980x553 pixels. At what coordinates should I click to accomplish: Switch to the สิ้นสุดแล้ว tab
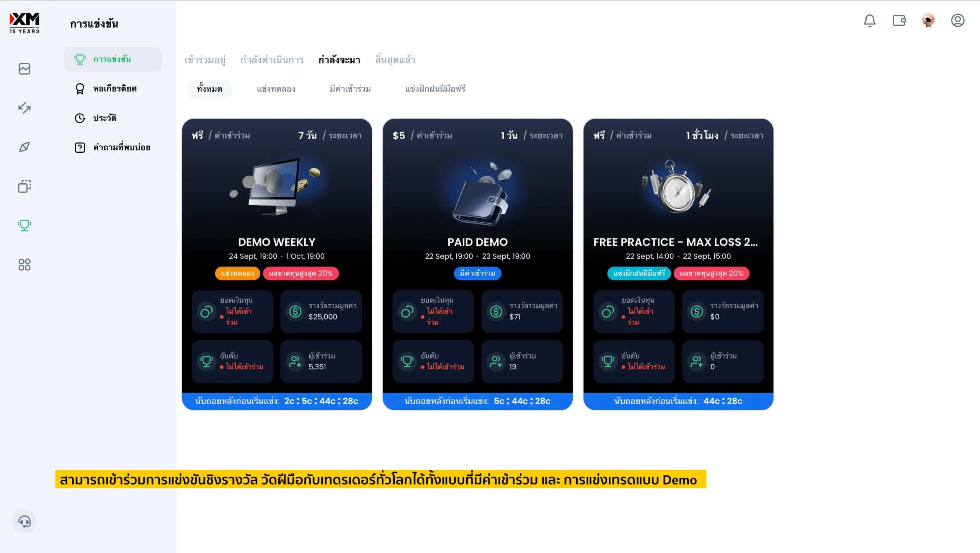click(395, 60)
